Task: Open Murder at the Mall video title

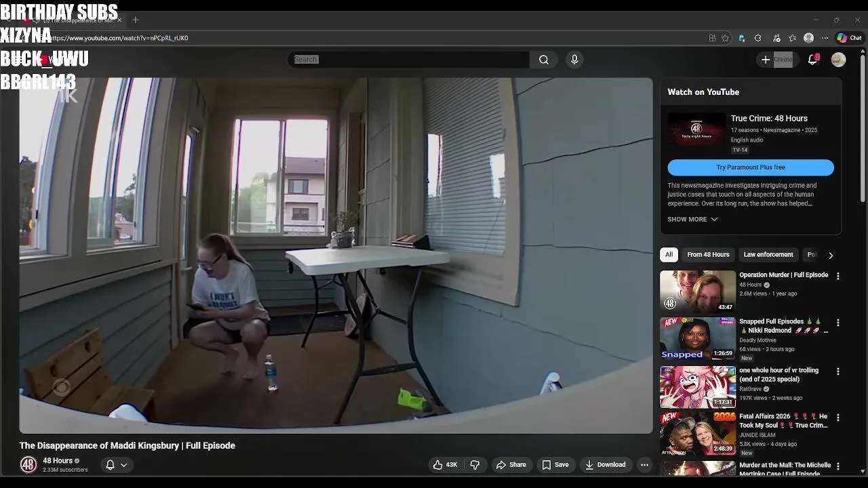Action: pyautogui.click(x=785, y=469)
